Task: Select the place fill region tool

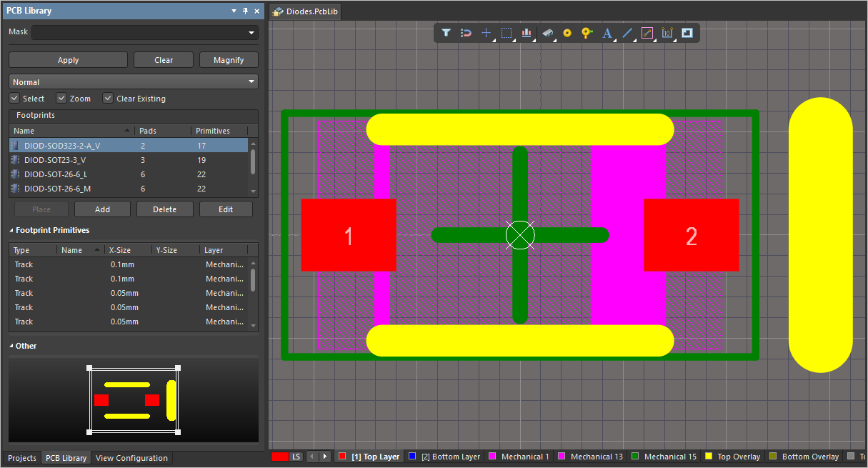Action: tap(687, 33)
